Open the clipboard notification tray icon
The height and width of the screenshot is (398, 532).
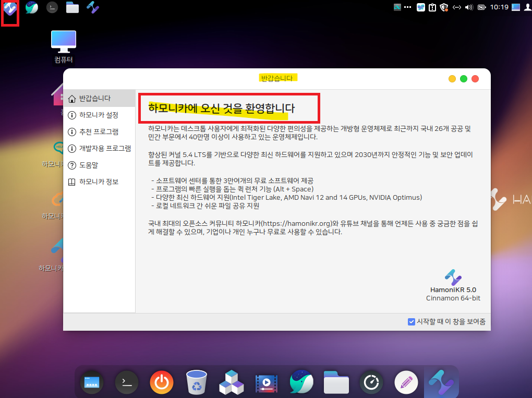pos(432,7)
